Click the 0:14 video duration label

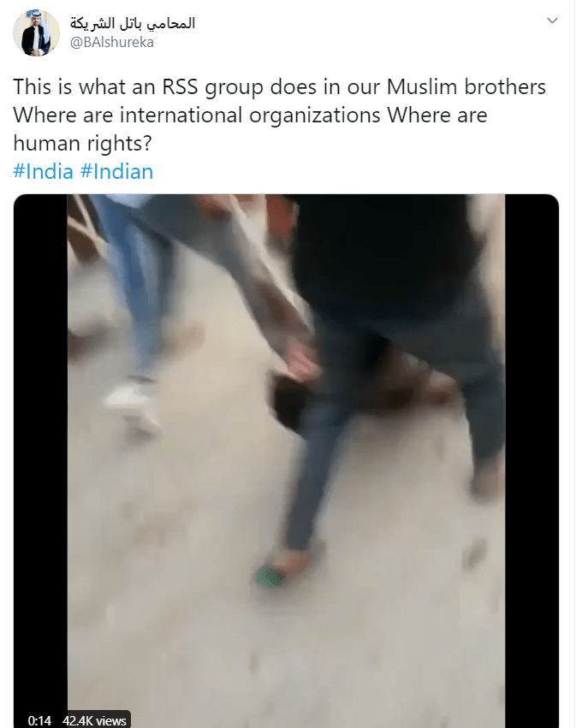coord(39,720)
